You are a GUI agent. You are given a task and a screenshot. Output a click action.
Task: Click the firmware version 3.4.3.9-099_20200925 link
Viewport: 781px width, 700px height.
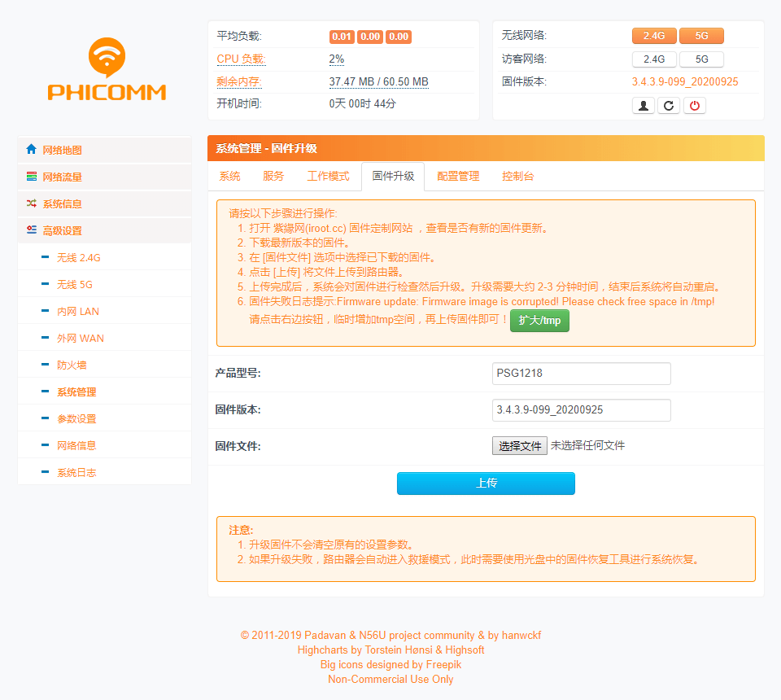click(x=685, y=81)
